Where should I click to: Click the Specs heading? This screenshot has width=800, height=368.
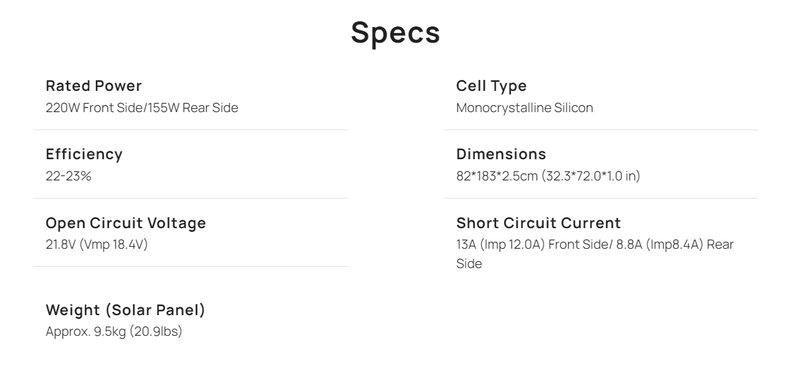(395, 34)
